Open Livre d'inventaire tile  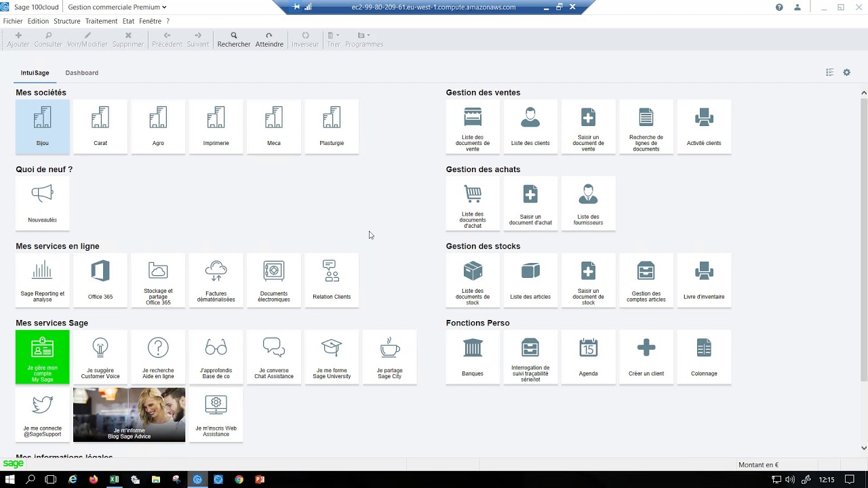[x=704, y=281]
